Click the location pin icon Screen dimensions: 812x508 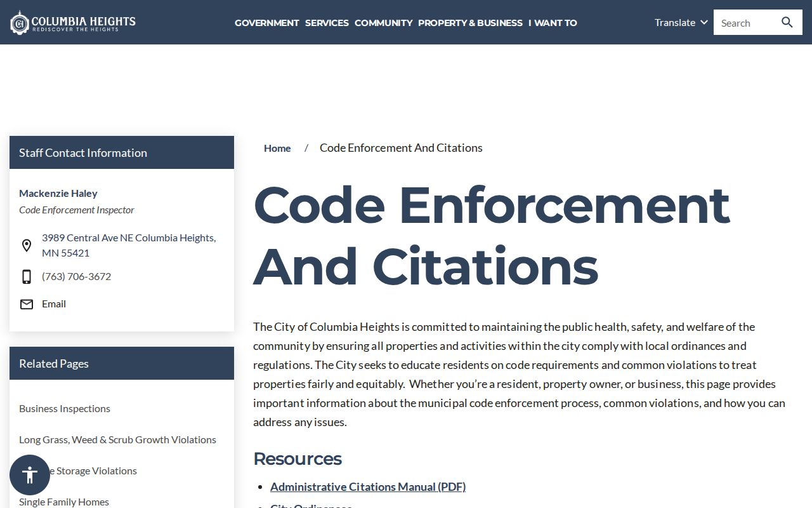pos(27,246)
